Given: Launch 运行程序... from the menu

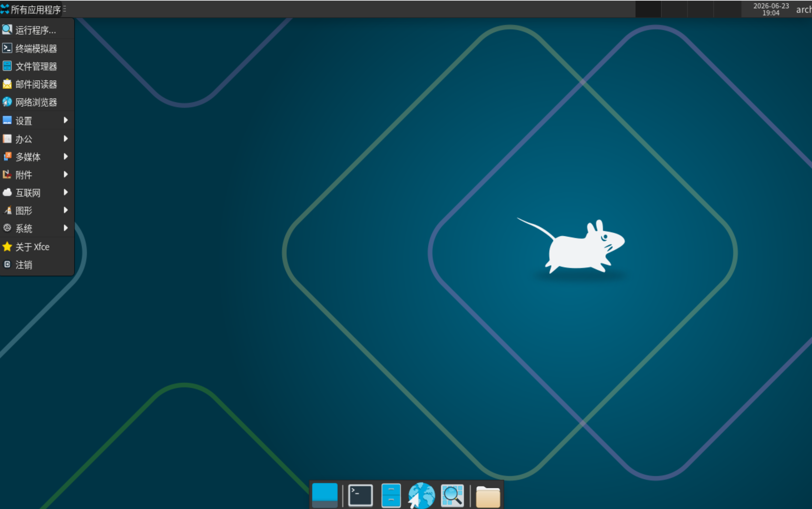Looking at the screenshot, I should point(37,30).
